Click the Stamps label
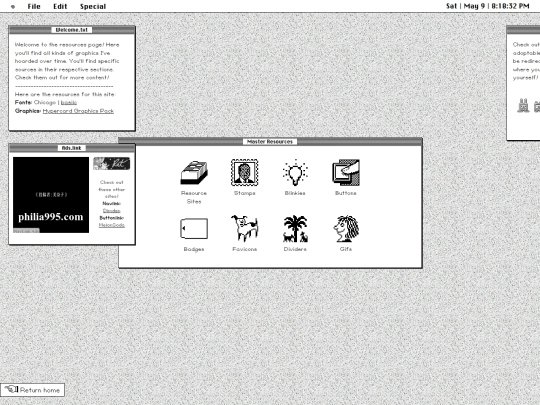 click(x=245, y=193)
